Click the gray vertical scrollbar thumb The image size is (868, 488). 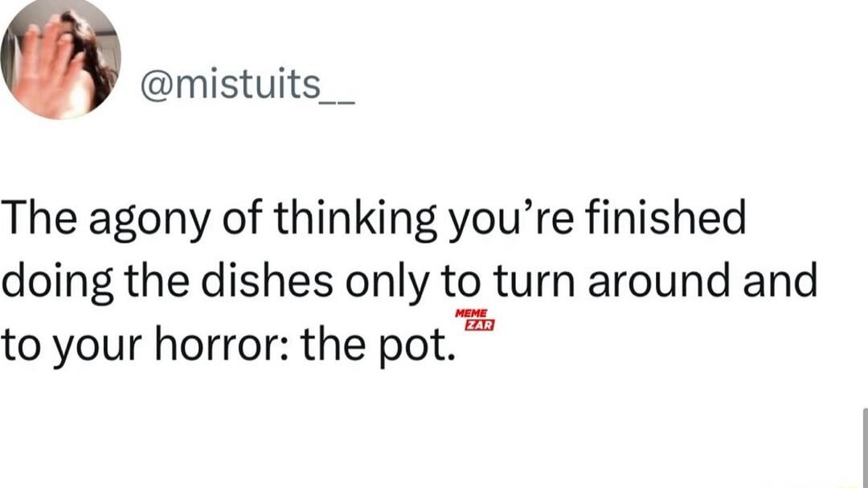[x=865, y=448]
